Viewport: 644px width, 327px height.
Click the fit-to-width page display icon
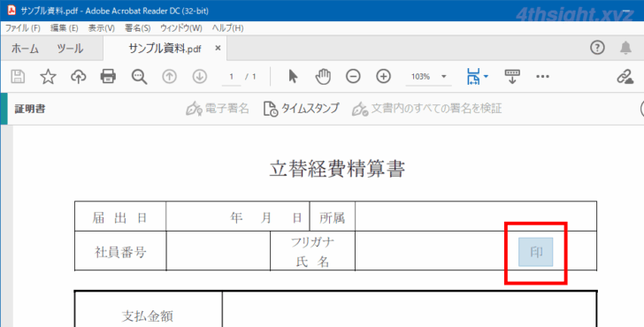(x=473, y=77)
